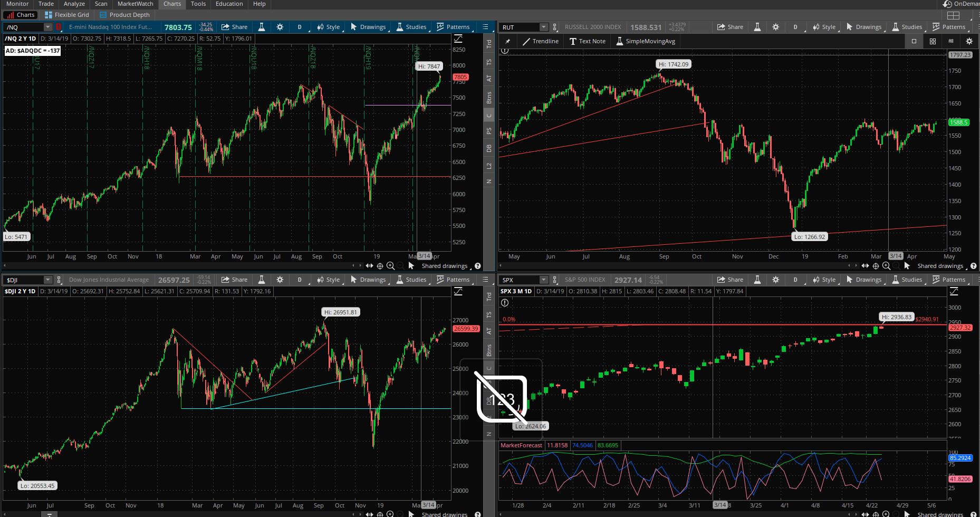Click the OnDemand button
980x517 pixels.
point(962,4)
